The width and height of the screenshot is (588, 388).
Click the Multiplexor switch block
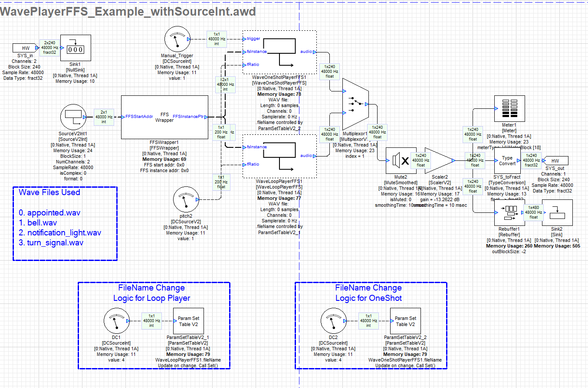point(355,104)
